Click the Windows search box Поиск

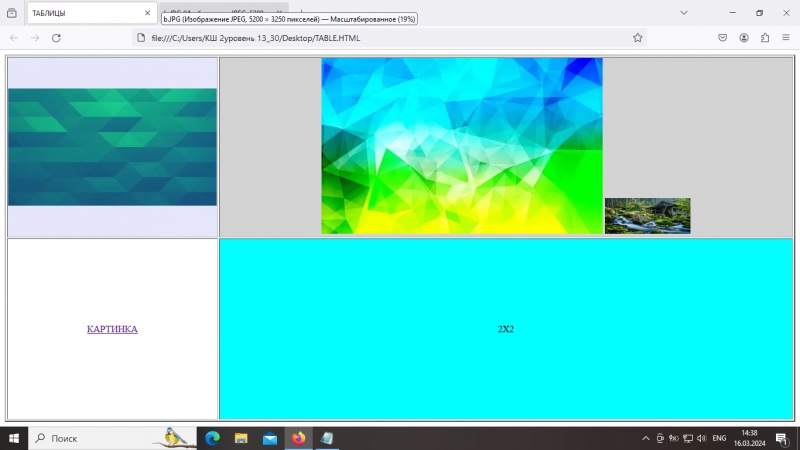point(112,438)
